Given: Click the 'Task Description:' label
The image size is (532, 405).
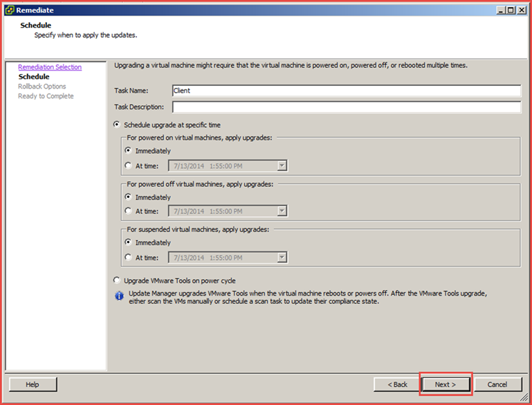Looking at the screenshot, I should click(139, 107).
